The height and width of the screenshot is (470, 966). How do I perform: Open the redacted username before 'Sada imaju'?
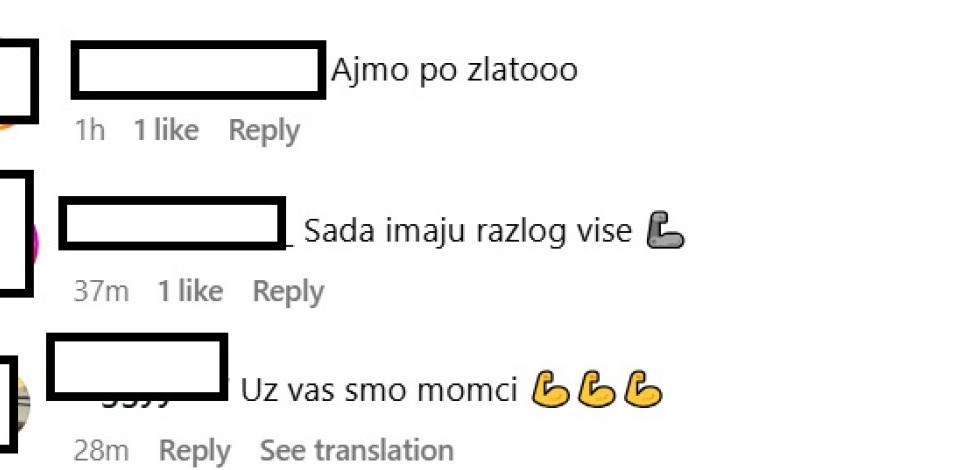tap(172, 223)
